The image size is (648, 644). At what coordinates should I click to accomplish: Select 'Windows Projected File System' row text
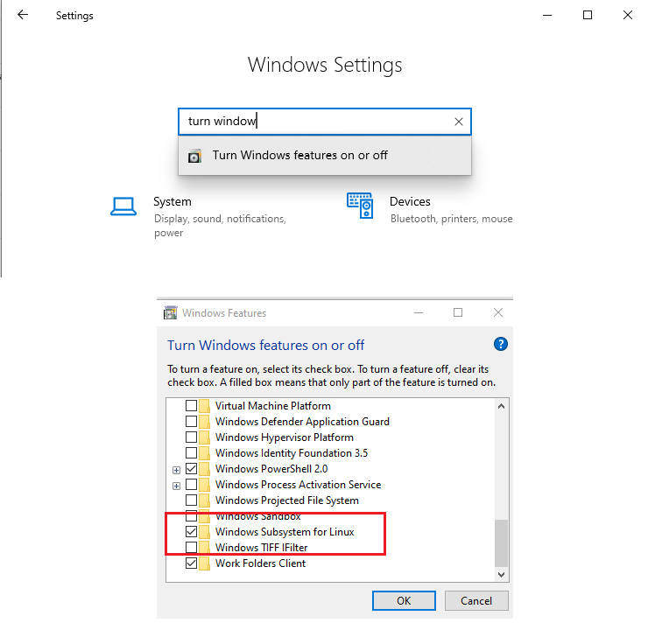[287, 500]
